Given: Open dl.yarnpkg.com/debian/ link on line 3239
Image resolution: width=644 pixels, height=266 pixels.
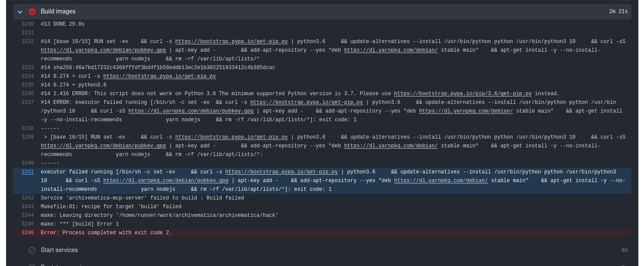Looking at the screenshot, I should pos(391,146).
